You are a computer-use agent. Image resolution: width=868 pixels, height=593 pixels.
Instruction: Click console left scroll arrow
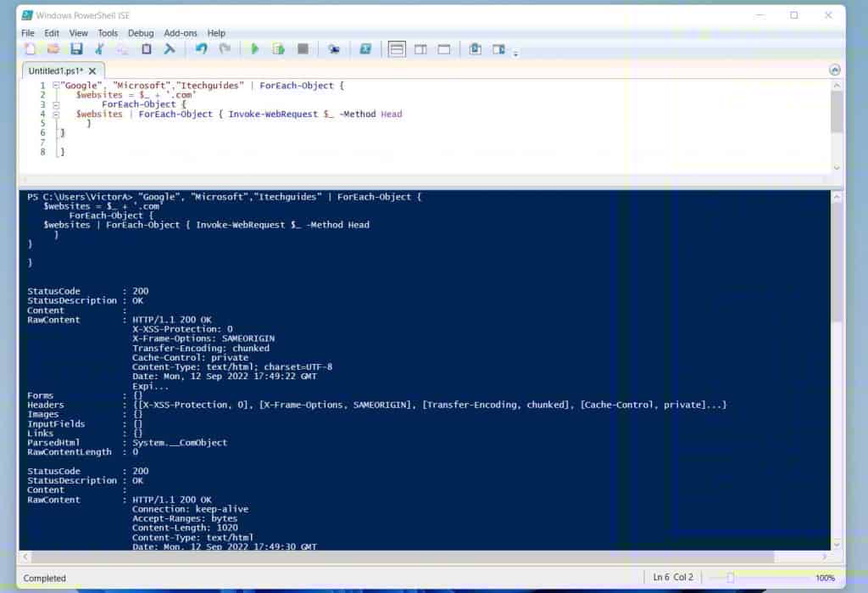[x=25, y=557]
